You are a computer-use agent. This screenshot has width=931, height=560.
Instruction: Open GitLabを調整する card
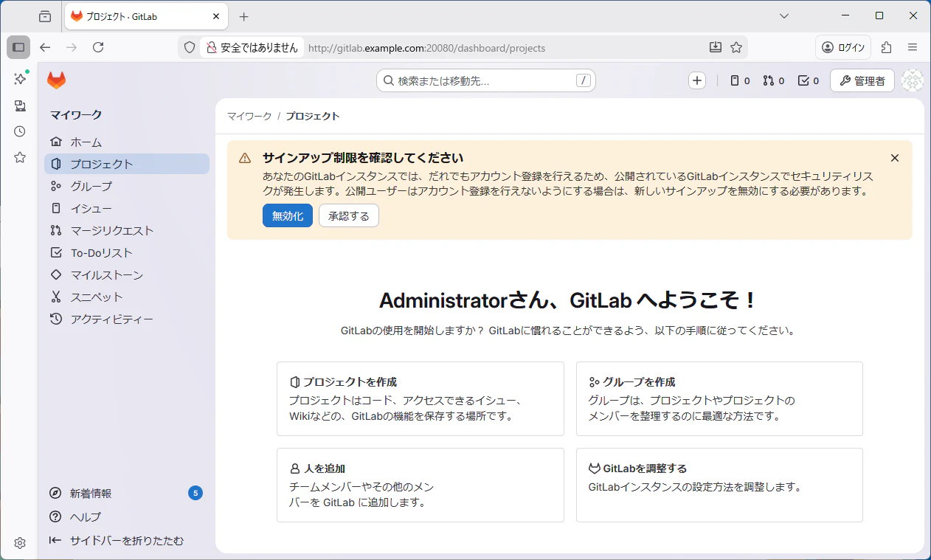tap(719, 485)
